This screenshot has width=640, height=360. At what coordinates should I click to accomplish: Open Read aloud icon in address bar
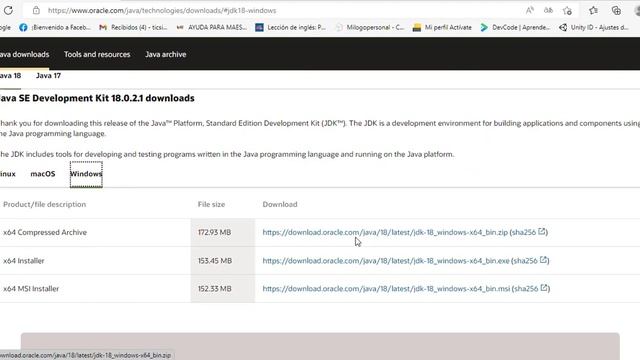click(529, 10)
